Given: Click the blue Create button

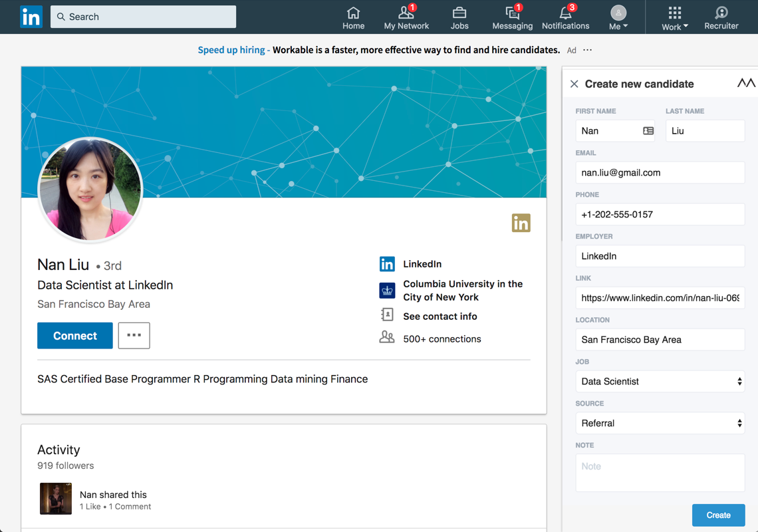Looking at the screenshot, I should [x=718, y=515].
